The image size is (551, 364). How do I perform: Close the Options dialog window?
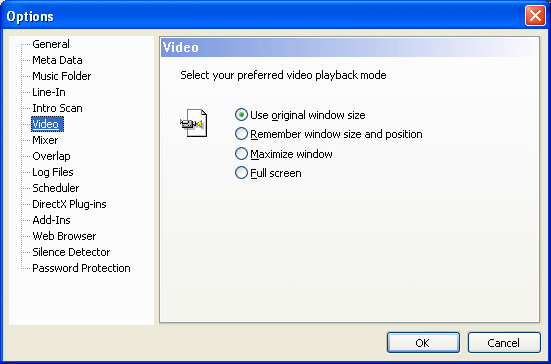535,16
